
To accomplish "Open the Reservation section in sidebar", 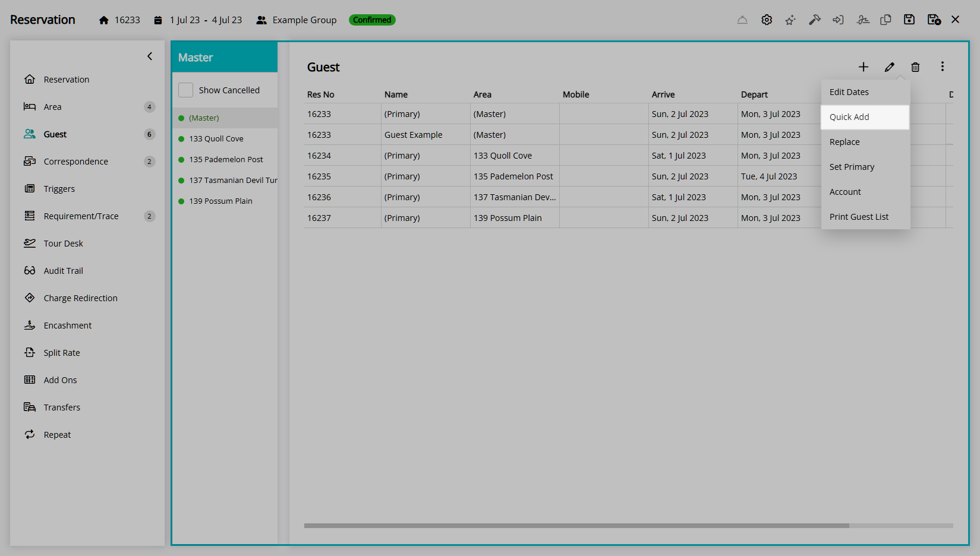I will tap(67, 80).
